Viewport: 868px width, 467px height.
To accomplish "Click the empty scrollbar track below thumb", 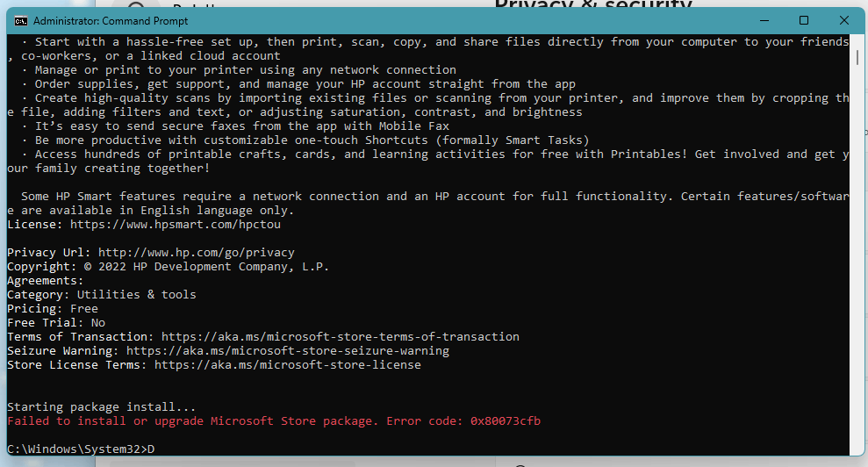I will (x=857, y=261).
